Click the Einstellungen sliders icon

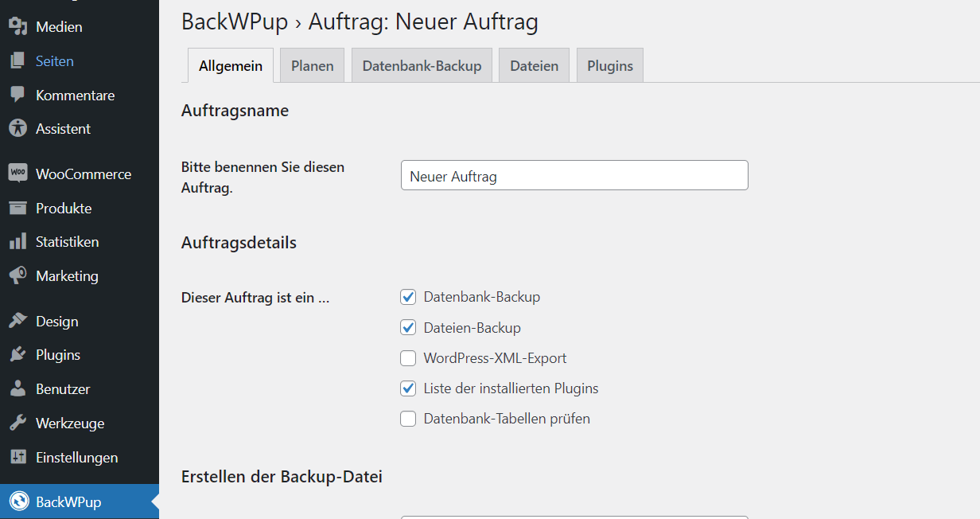pos(17,457)
